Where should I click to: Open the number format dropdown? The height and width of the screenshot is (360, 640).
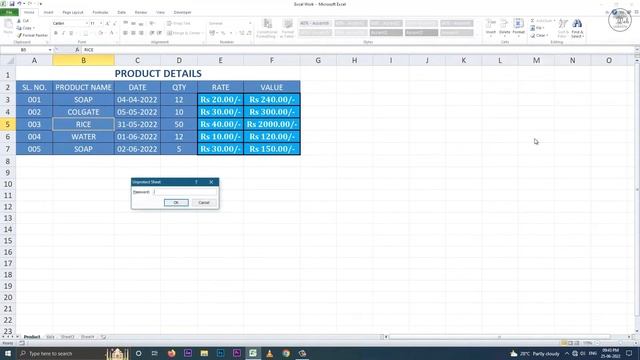tap(250, 23)
